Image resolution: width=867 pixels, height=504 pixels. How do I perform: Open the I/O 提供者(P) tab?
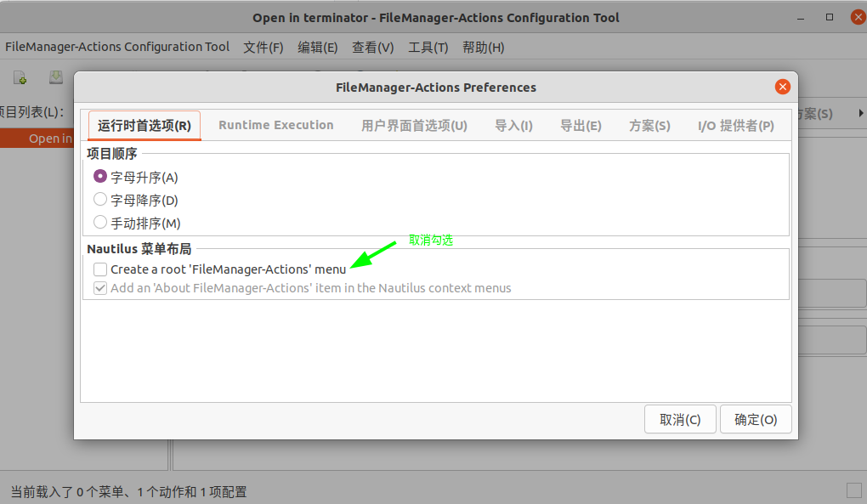pos(736,126)
